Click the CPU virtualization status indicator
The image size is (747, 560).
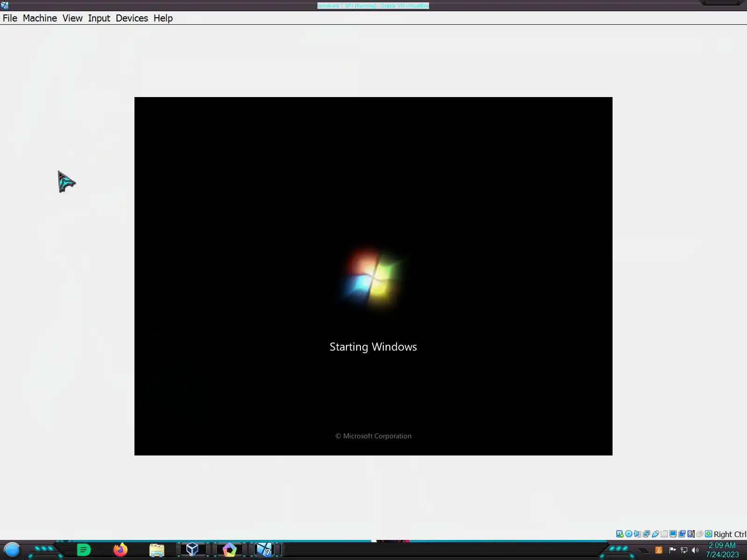[x=691, y=534]
